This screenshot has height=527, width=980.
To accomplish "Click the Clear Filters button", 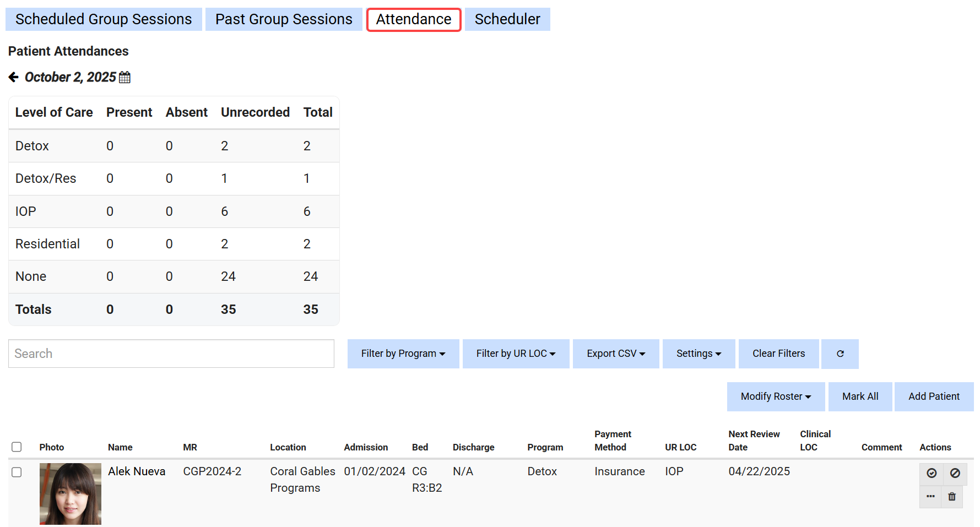I will (778, 354).
